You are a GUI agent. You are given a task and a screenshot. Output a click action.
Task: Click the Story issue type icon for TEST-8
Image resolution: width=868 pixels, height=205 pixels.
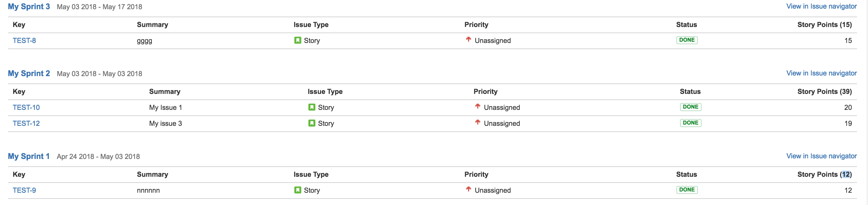click(x=298, y=40)
